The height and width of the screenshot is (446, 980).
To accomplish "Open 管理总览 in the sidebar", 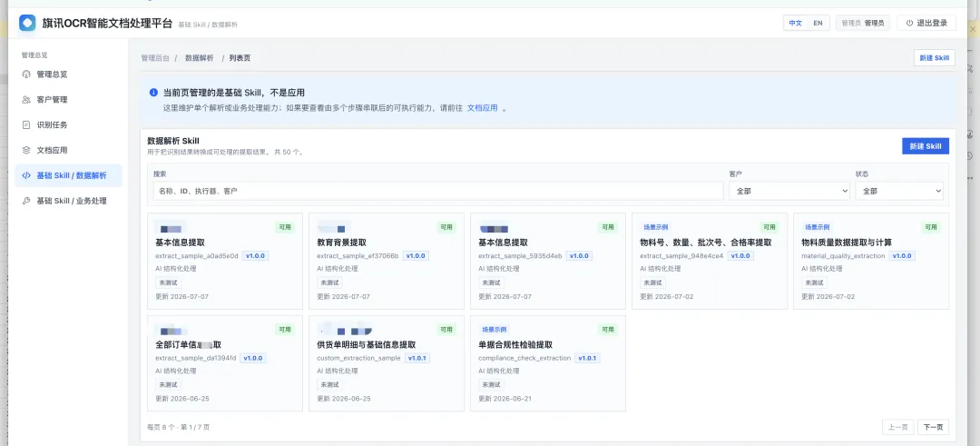I will 68,74.
